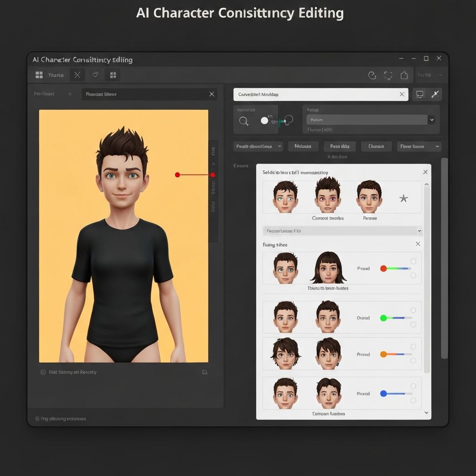Screen dimensions: 476x476
Task: Click the star icon in the character preset row
Action: 404,198
